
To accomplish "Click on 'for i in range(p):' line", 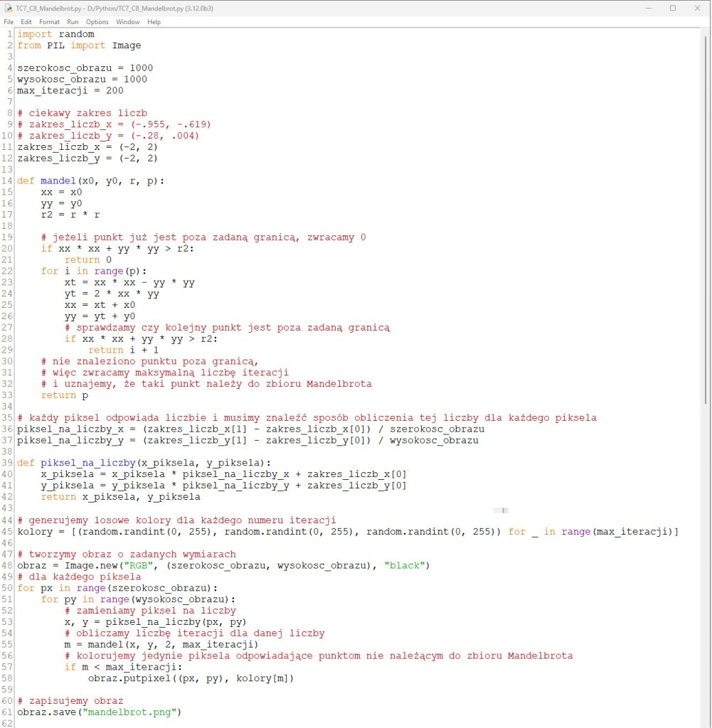I will coord(94,271).
